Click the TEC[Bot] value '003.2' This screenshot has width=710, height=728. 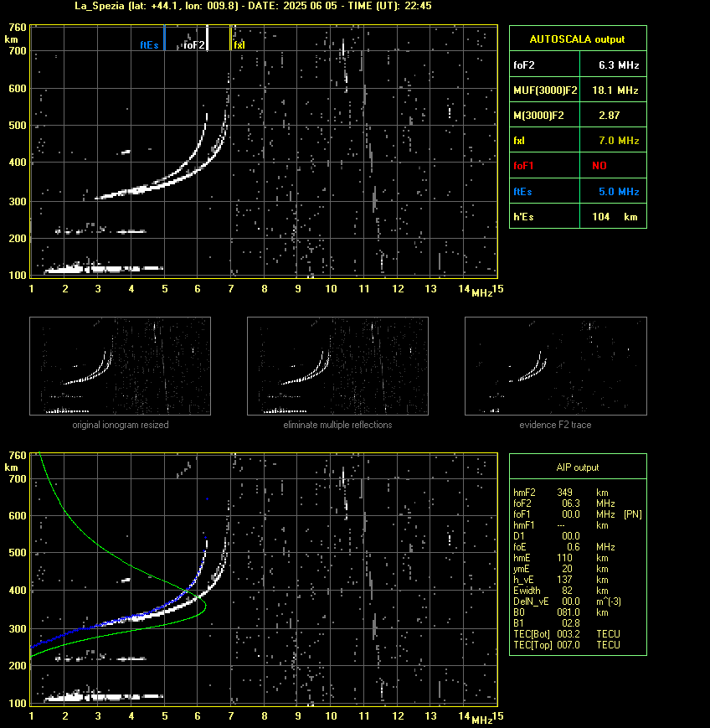coord(569,634)
